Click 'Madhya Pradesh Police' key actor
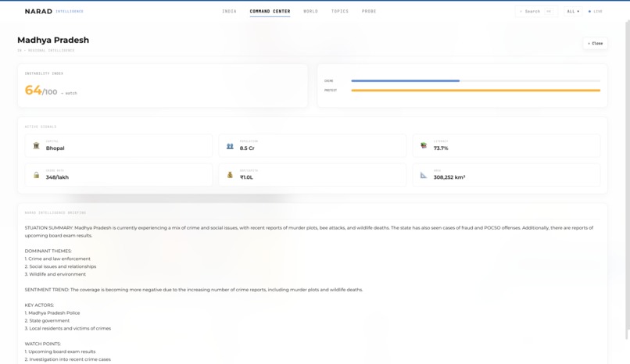This screenshot has width=630, height=364. pyautogui.click(x=52, y=313)
